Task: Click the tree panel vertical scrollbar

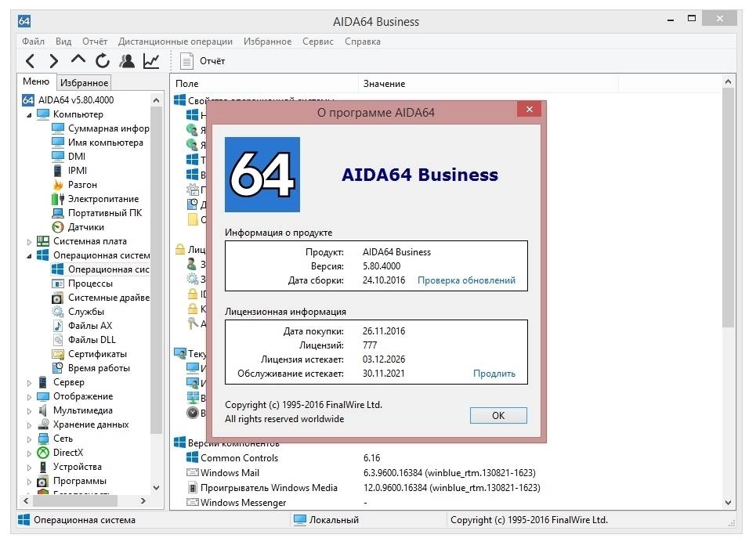Action: (x=156, y=270)
